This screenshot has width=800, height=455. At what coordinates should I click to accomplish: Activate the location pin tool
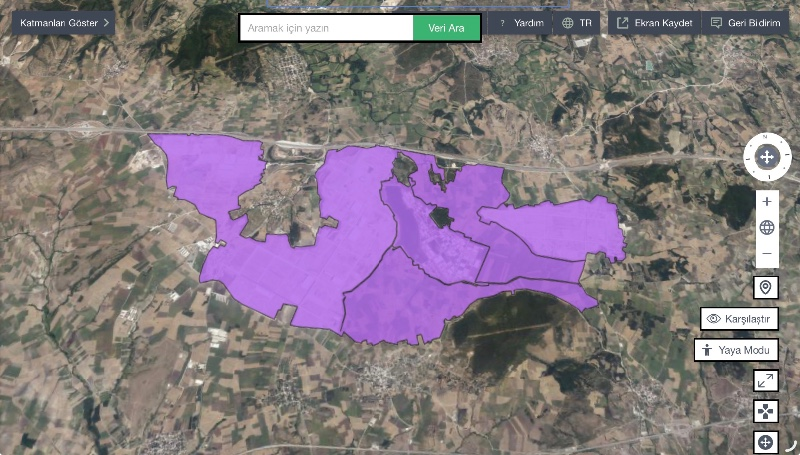pos(766,288)
